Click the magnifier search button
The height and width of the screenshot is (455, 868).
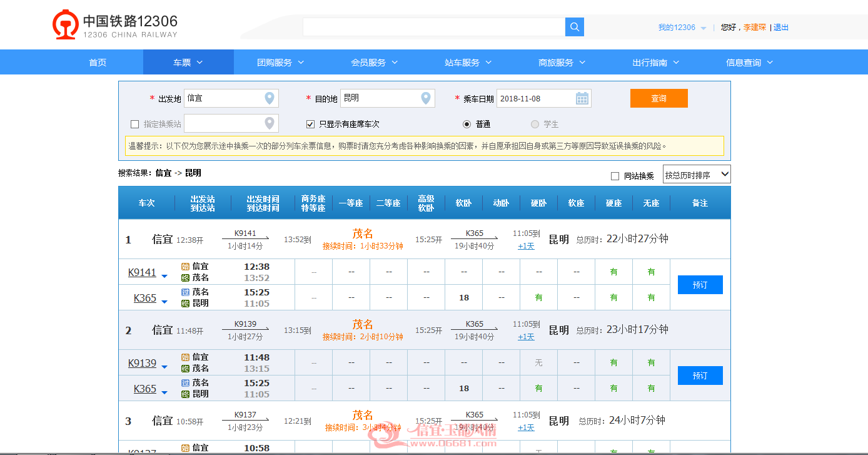pos(575,27)
